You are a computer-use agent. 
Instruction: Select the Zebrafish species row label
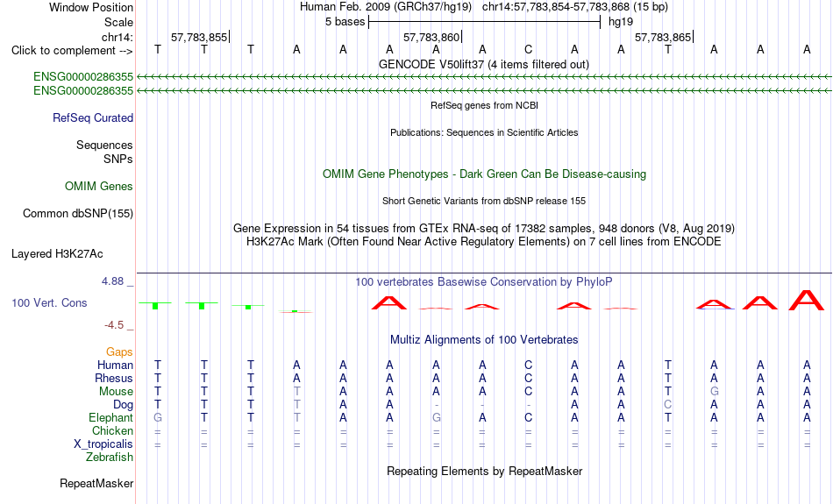click(x=110, y=458)
